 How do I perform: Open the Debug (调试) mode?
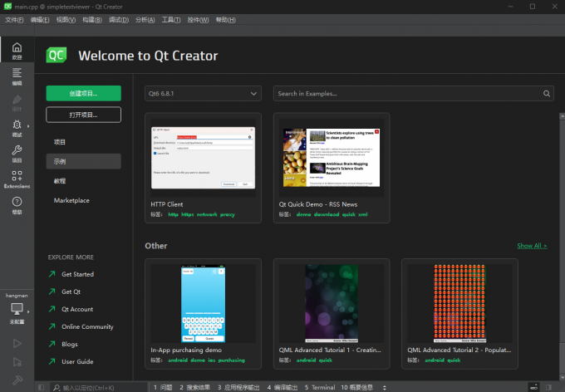point(17,127)
